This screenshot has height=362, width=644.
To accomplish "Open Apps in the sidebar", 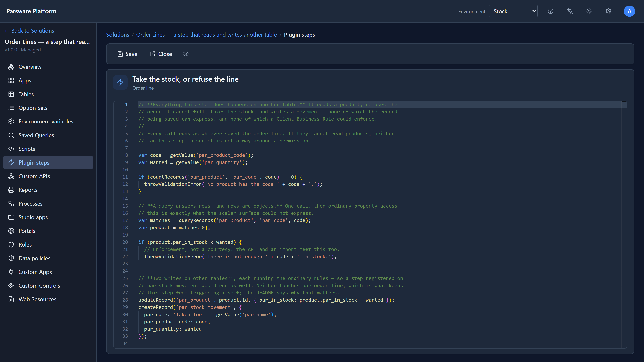I will pos(48,80).
